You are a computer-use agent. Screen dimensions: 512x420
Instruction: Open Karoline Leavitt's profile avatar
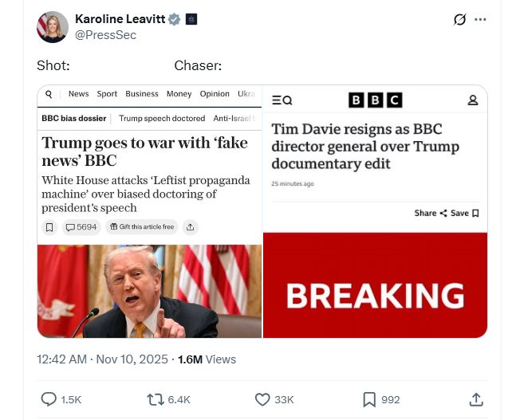[x=53, y=27]
